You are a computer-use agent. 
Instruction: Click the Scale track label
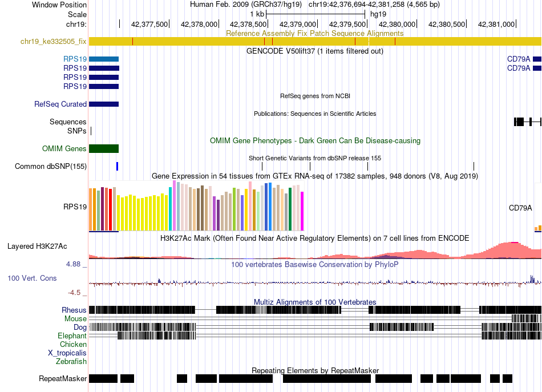point(77,14)
